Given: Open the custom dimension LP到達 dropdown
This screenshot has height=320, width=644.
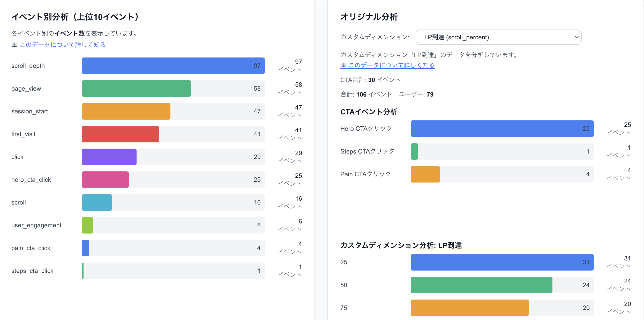Looking at the screenshot, I should tap(498, 37).
